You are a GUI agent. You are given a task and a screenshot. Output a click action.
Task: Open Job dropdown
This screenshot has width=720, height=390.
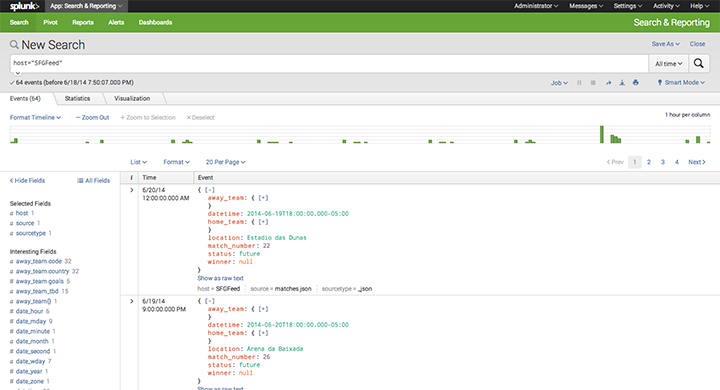pyautogui.click(x=559, y=83)
